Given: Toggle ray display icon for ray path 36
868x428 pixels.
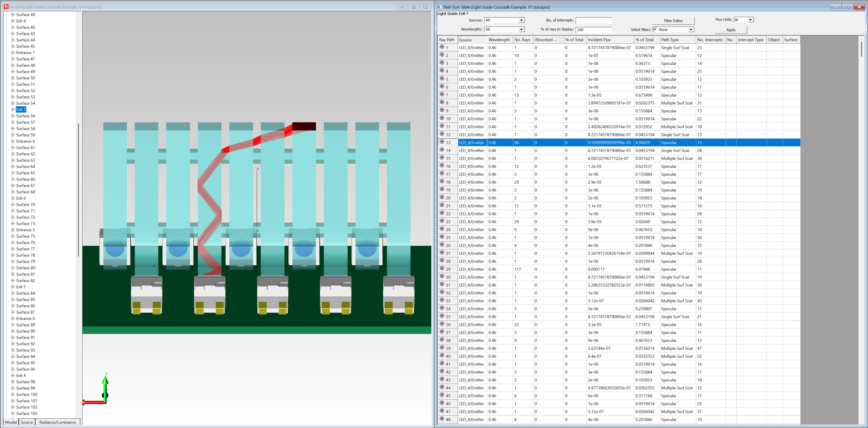Looking at the screenshot, I should [x=442, y=324].
